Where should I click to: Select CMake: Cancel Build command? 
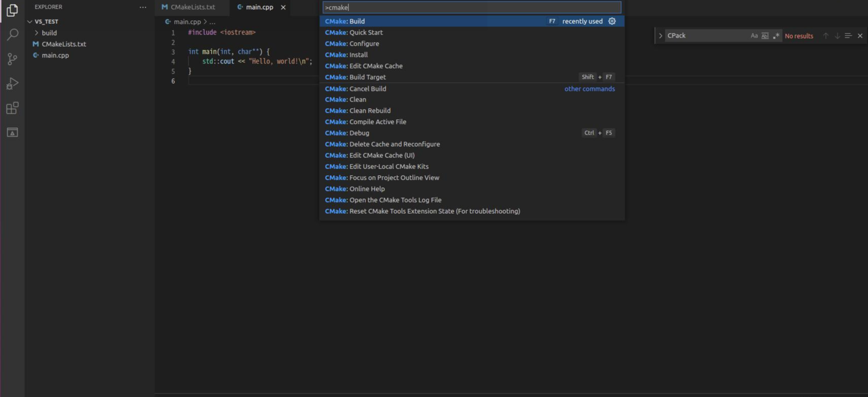(x=472, y=88)
